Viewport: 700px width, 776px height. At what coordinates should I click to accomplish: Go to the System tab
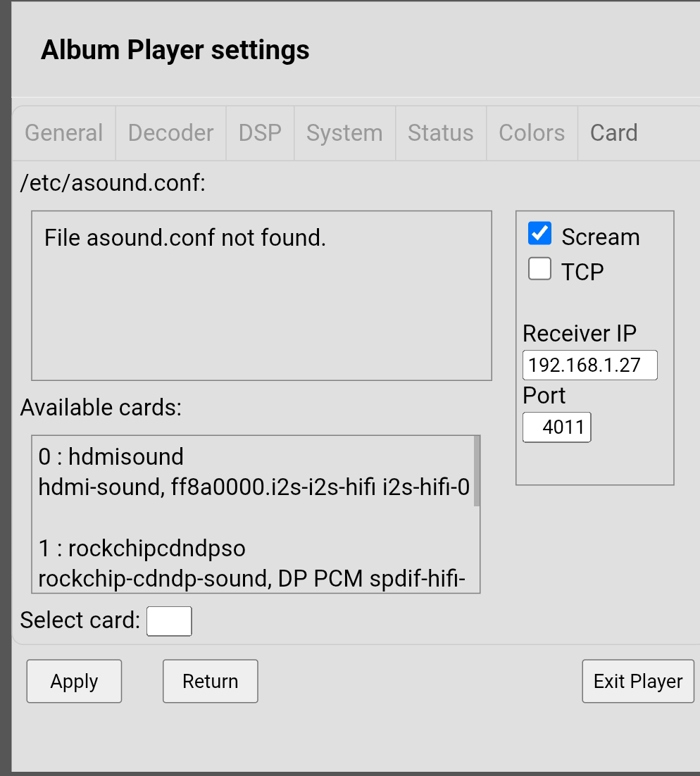[x=344, y=133]
